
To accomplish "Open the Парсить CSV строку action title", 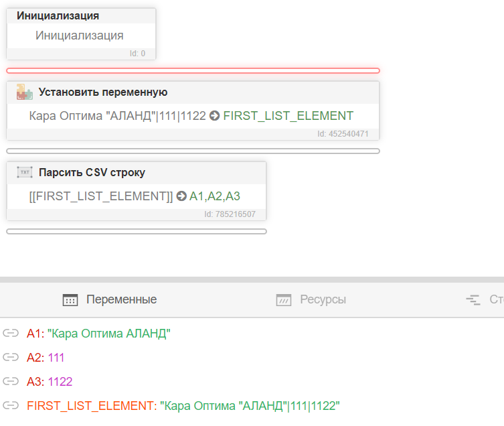I will 92,173.
